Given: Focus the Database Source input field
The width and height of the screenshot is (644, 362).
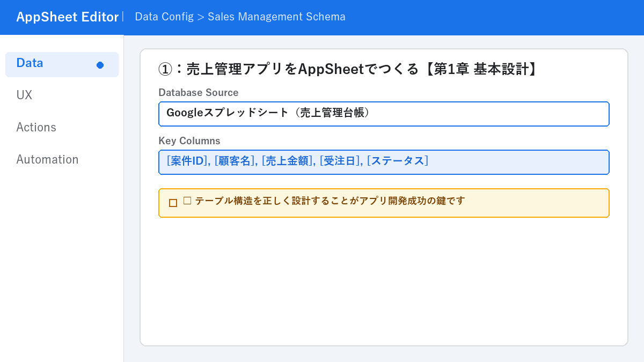Looking at the screenshot, I should 384,114.
